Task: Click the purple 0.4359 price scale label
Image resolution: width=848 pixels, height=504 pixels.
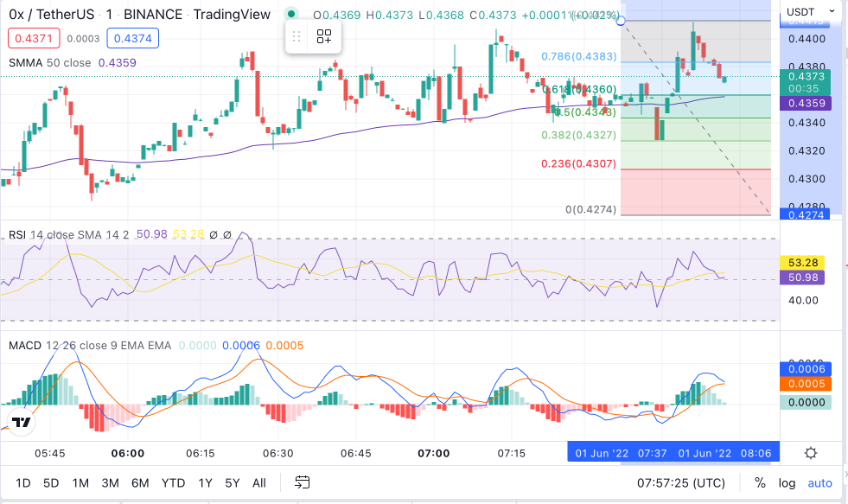Action: 806,103
